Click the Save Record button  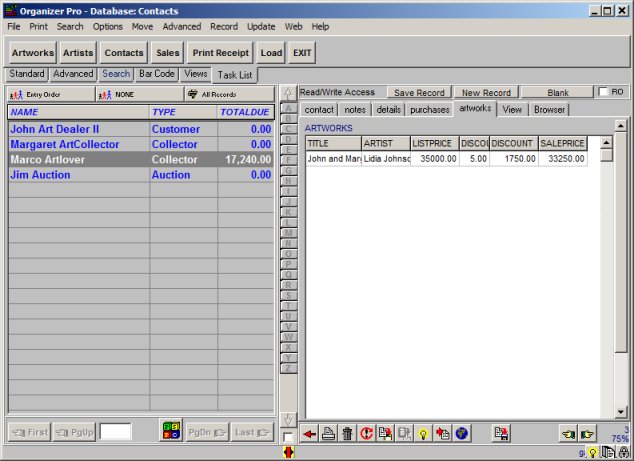(x=419, y=93)
